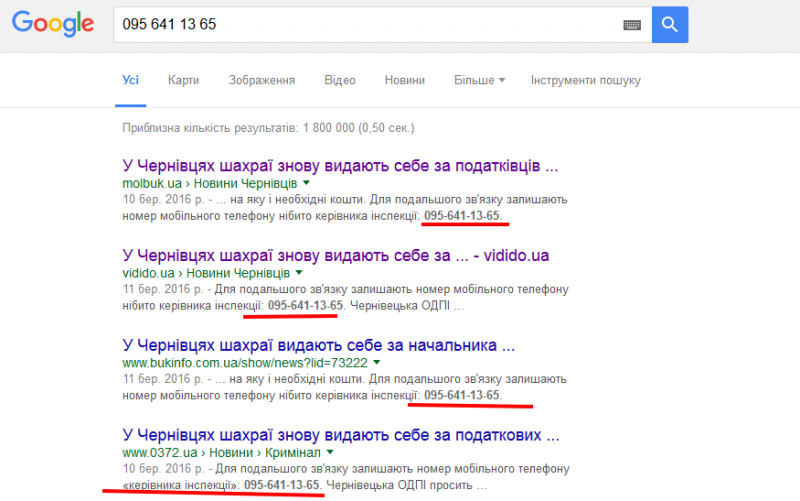Screen dimensions: 800x501
Task: Switch to the Зображення tab
Action: (x=262, y=81)
